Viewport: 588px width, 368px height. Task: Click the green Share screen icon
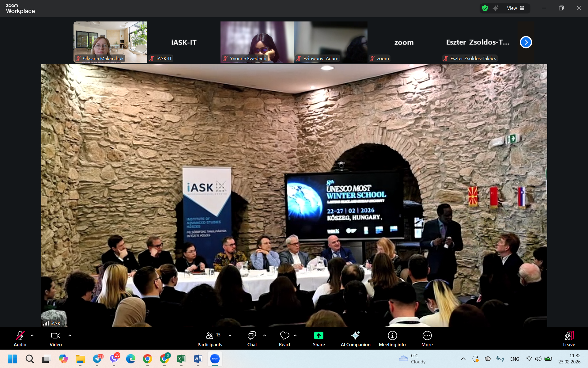[x=318, y=336]
